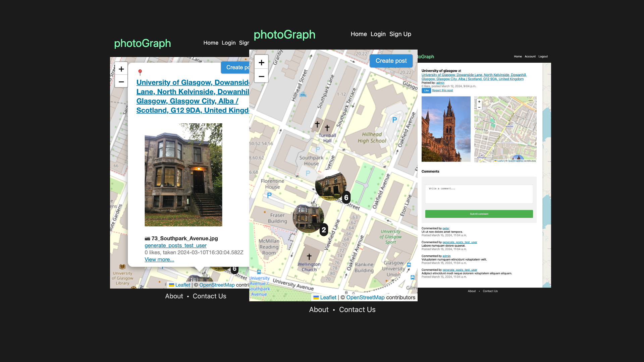Click the 'Ut ut non dolore amet tempora.' comment
The width and height of the screenshot is (644, 362).
[442, 232]
